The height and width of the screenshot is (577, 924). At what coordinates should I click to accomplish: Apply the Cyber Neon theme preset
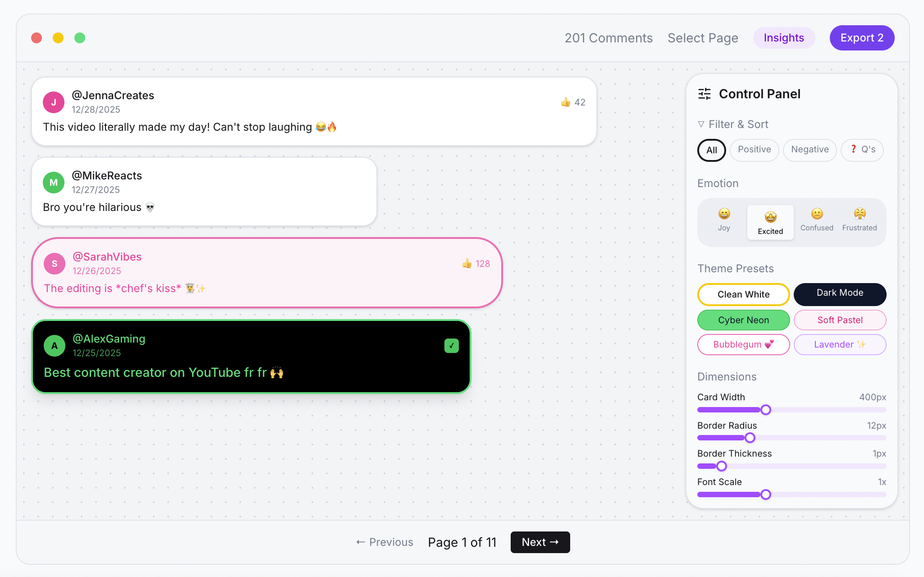click(743, 320)
